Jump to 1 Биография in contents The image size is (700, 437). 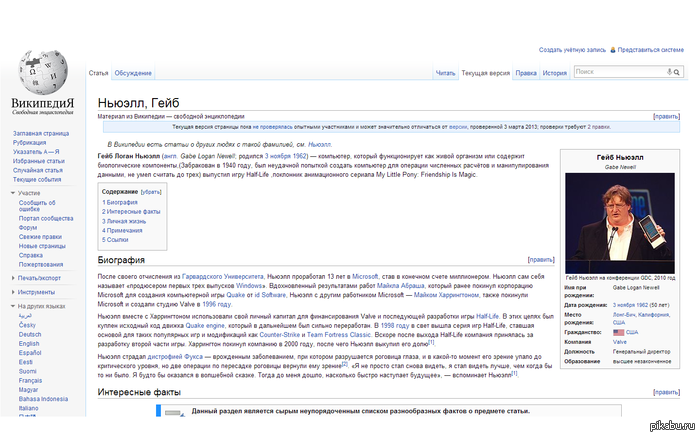click(120, 203)
